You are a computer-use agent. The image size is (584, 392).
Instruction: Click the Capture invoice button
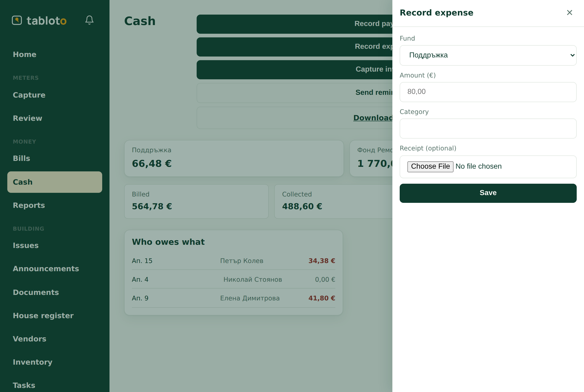coord(294,70)
